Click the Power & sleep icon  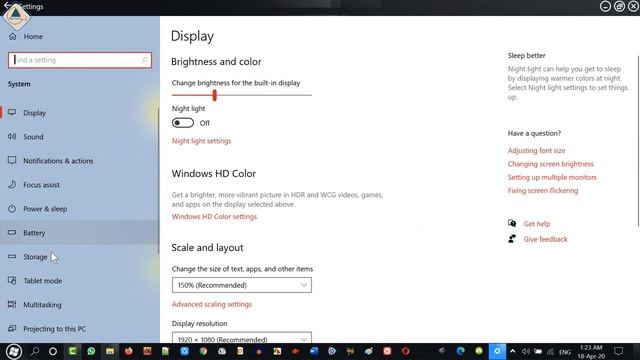pyautogui.click(x=12, y=209)
